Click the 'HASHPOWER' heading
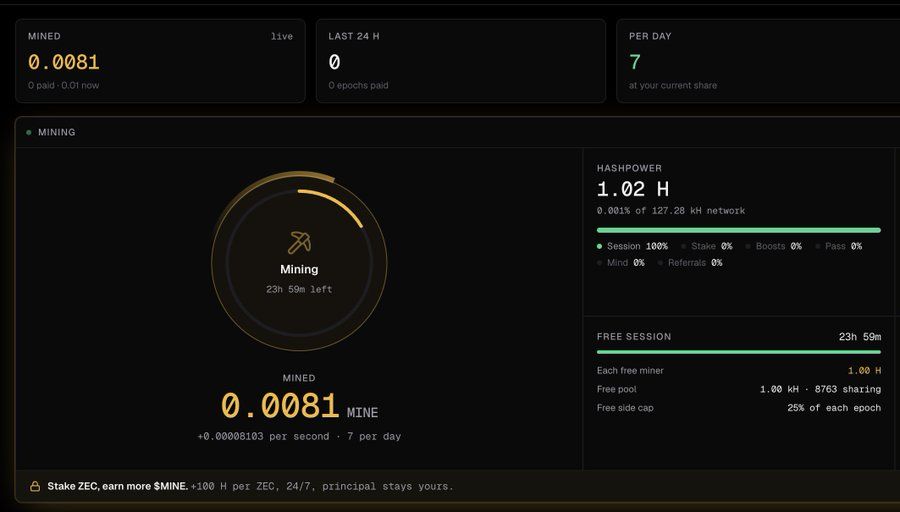900x512 pixels. click(x=629, y=168)
